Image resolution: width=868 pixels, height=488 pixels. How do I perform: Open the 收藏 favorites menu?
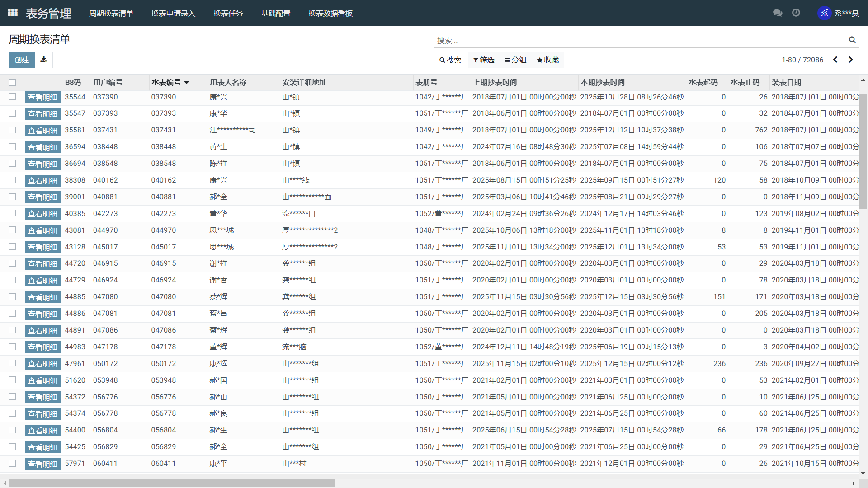coord(547,60)
